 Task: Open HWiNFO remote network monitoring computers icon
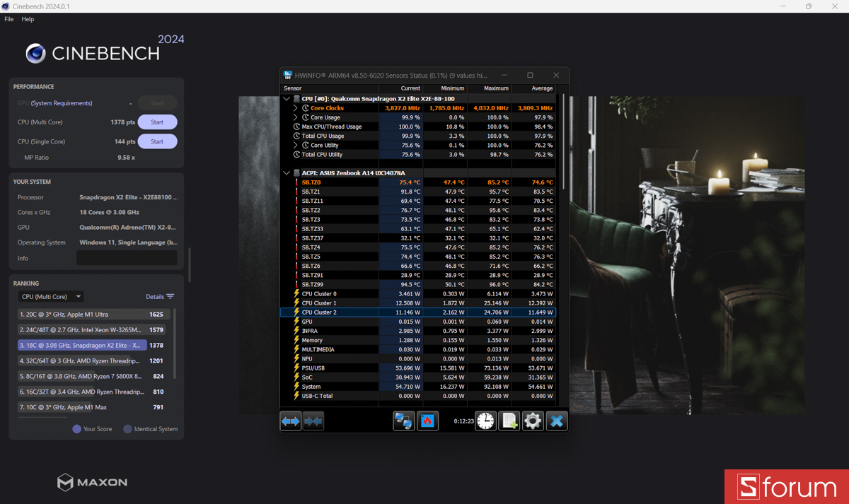click(x=404, y=421)
